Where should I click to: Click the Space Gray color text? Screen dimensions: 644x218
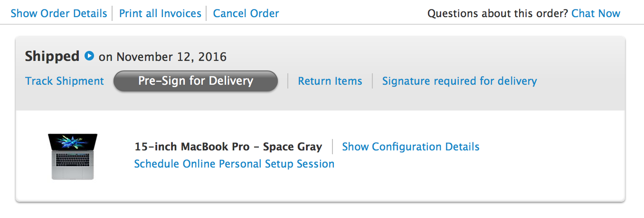tap(293, 147)
